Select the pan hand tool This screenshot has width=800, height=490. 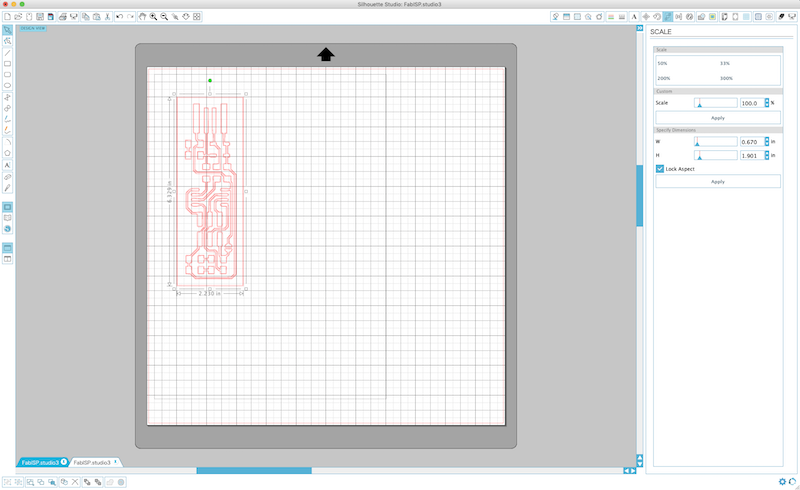142,17
